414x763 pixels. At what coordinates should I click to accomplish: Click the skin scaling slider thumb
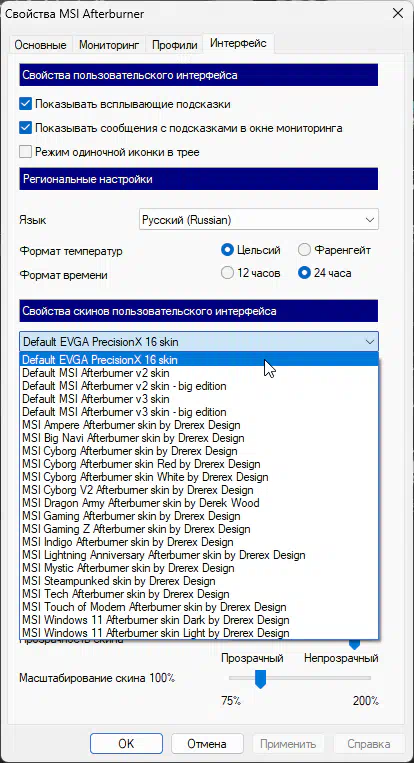261,678
